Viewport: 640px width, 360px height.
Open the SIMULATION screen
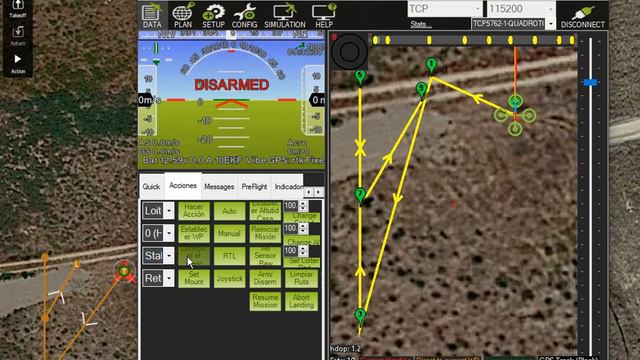[x=284, y=15]
